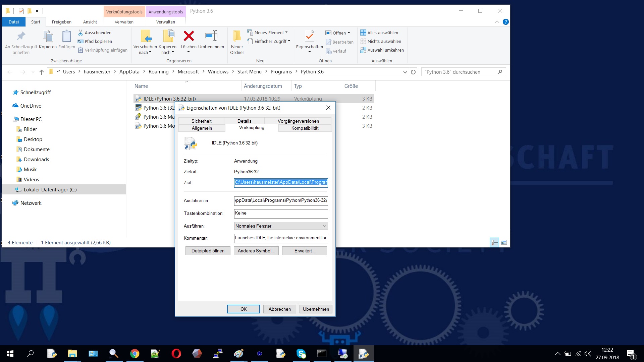The height and width of the screenshot is (362, 644).
Task: Select the Python 3.6 (32 file row
Action: [155, 108]
